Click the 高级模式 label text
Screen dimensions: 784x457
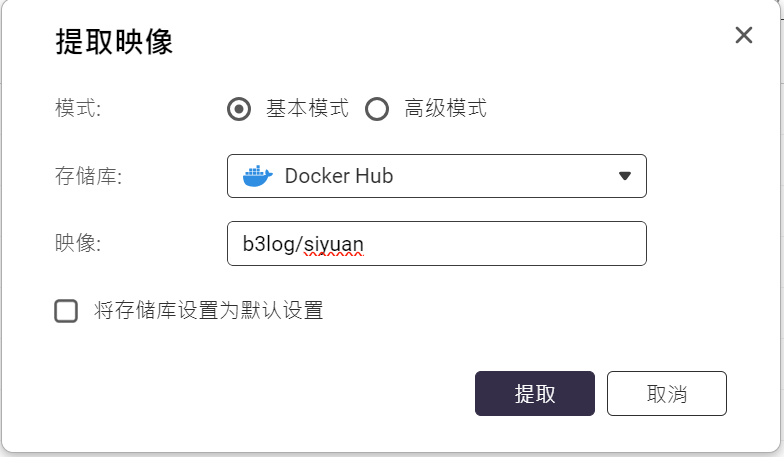click(446, 109)
